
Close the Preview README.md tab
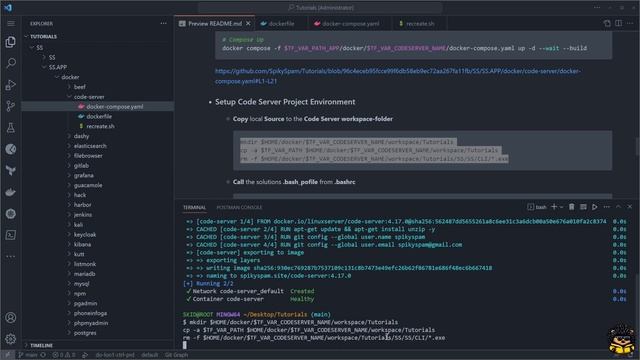[248, 24]
